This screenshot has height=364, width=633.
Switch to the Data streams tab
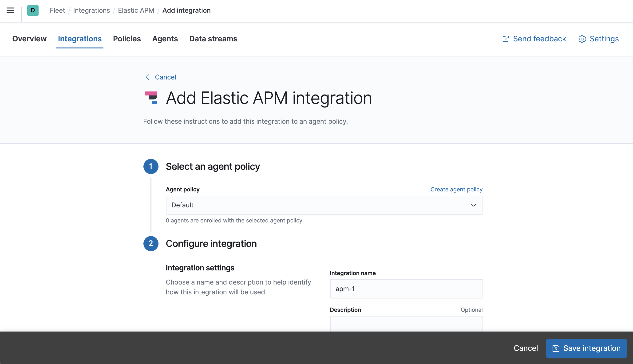(213, 39)
